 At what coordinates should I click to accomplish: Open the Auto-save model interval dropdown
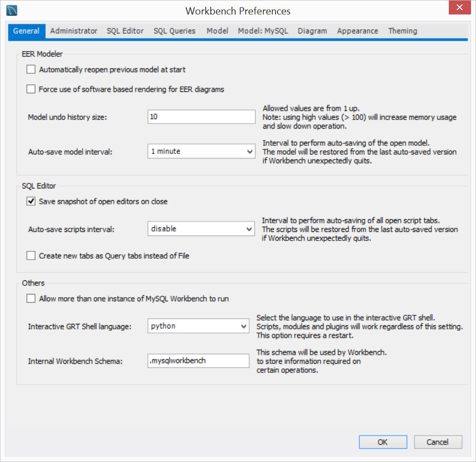[x=201, y=151]
